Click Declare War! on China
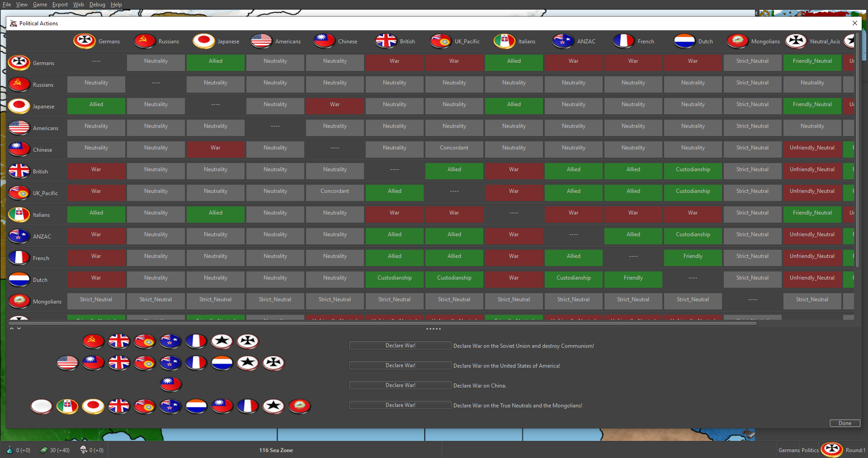This screenshot has height=458, width=868. click(400, 385)
